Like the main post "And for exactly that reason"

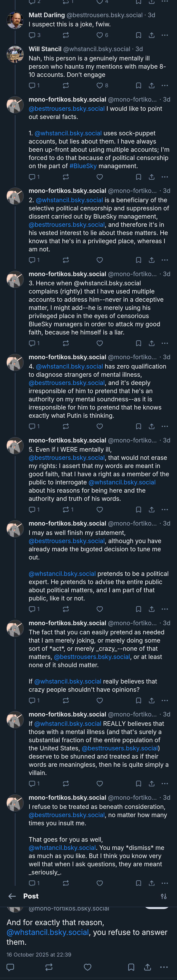click(x=88, y=967)
